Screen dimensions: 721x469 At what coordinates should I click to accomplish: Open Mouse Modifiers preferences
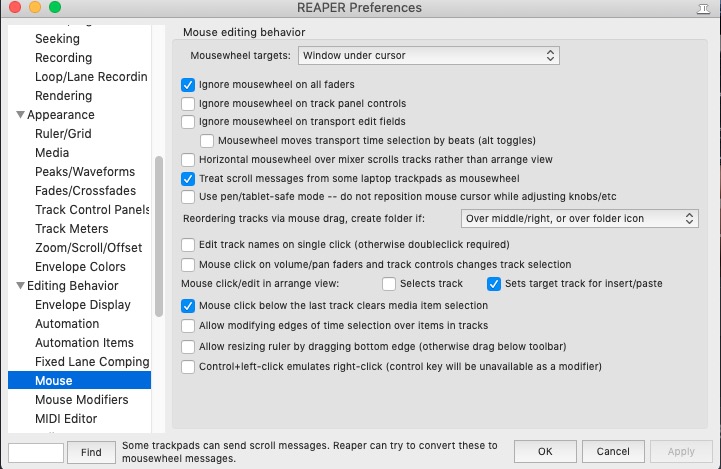[82, 400]
